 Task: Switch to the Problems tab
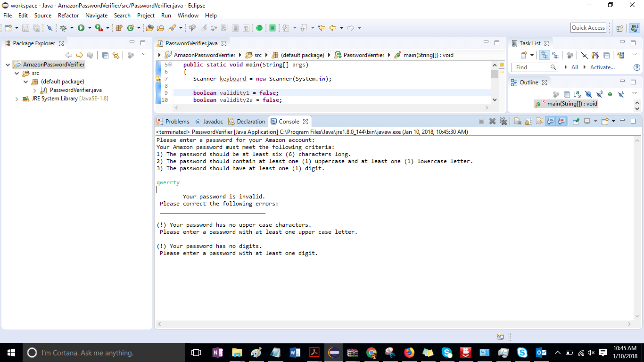coord(173,122)
